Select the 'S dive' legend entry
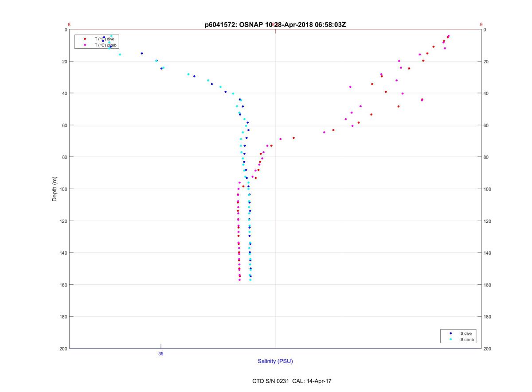 click(x=466, y=333)
